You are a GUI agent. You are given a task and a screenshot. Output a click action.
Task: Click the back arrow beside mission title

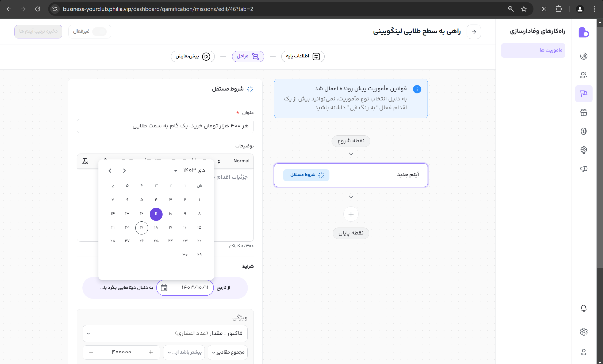tap(474, 32)
